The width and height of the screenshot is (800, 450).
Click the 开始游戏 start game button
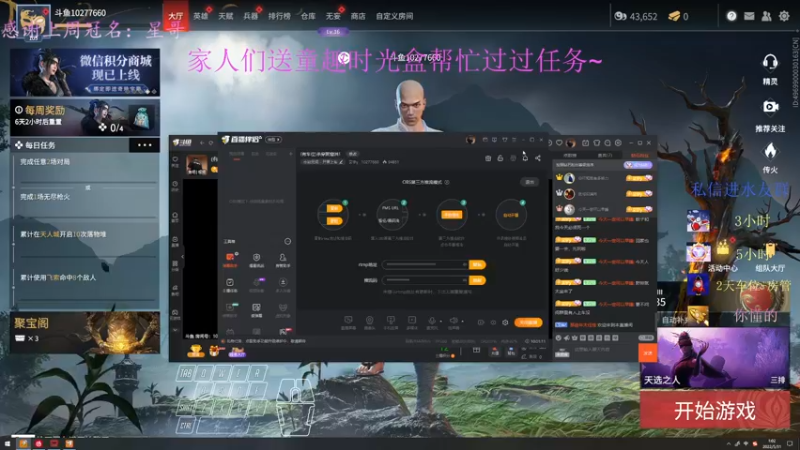point(715,410)
